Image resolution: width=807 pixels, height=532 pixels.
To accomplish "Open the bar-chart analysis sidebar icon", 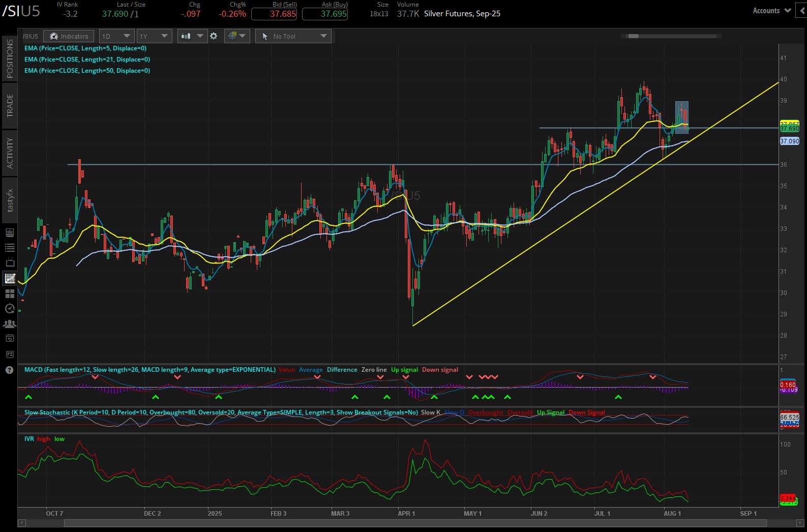I will (10, 232).
